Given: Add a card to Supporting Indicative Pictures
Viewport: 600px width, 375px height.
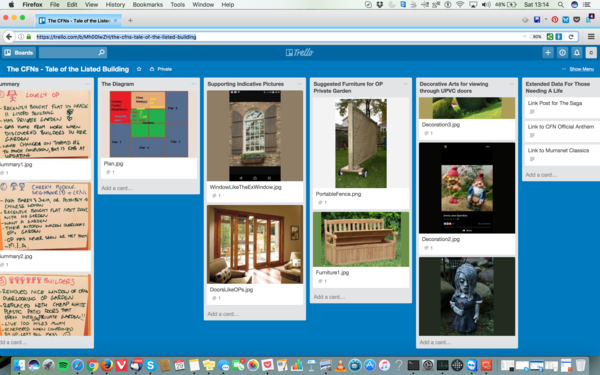Looking at the screenshot, I should (x=223, y=314).
